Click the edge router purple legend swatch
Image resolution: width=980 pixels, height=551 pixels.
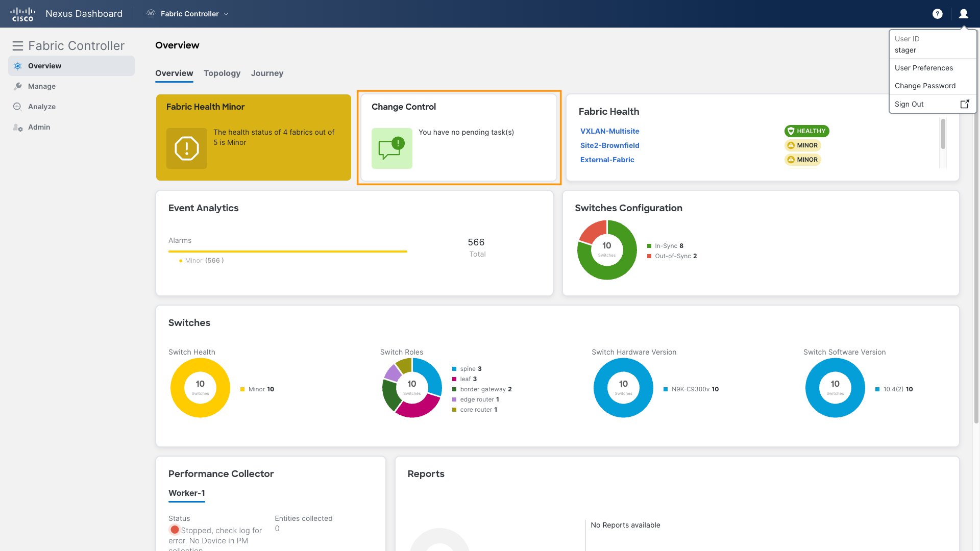454,399
